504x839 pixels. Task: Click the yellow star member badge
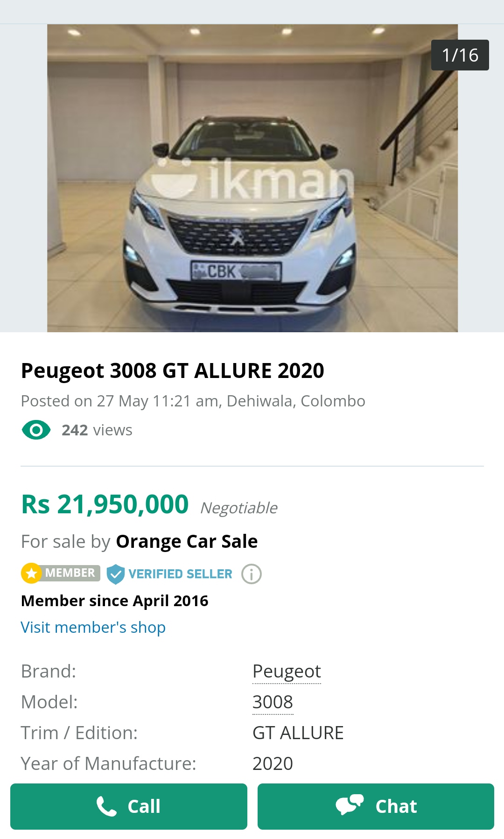32,573
